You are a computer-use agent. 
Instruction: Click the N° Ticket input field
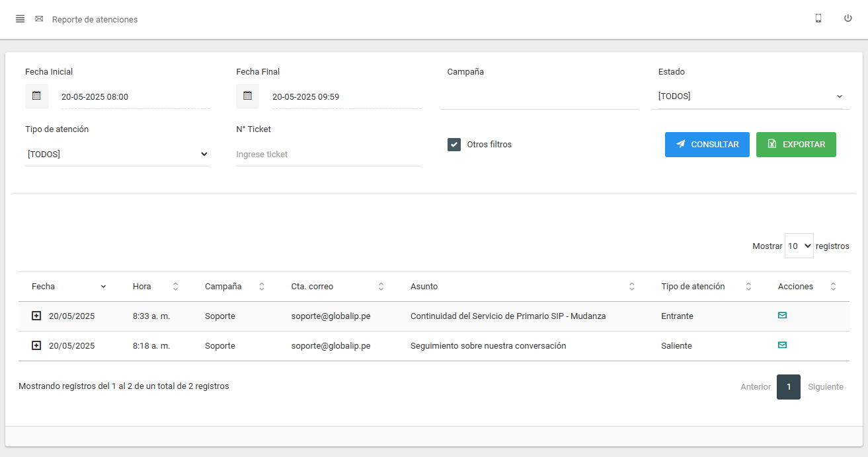tap(328, 155)
